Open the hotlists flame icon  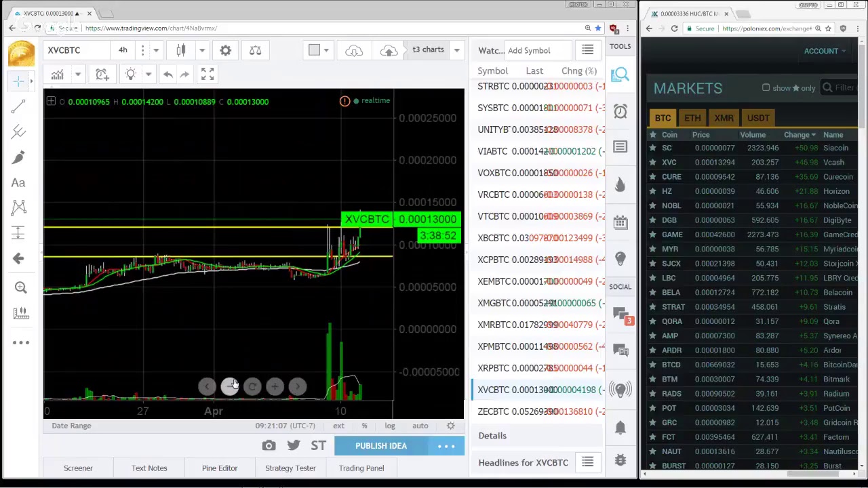click(620, 184)
